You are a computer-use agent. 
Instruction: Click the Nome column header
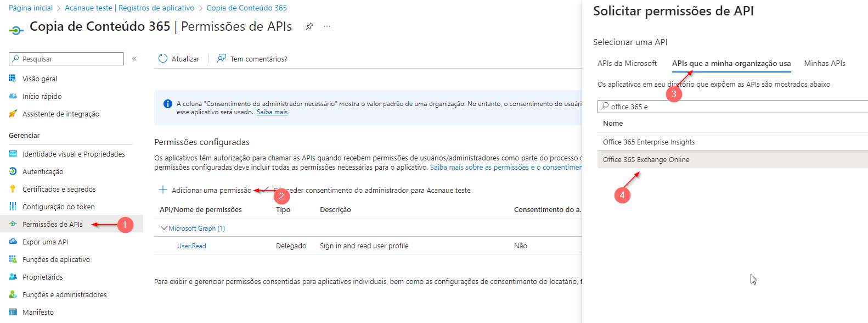613,124
